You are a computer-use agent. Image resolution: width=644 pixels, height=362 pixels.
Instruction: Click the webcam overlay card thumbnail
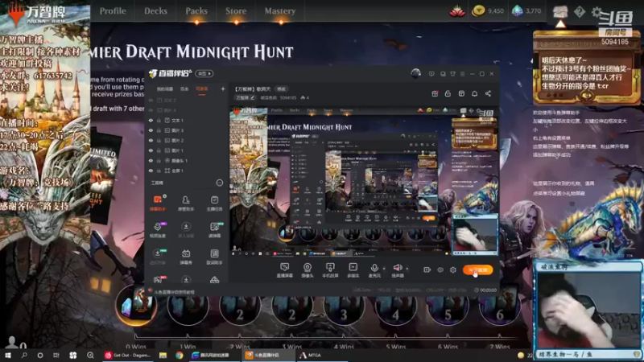pyautogui.click(x=588, y=310)
